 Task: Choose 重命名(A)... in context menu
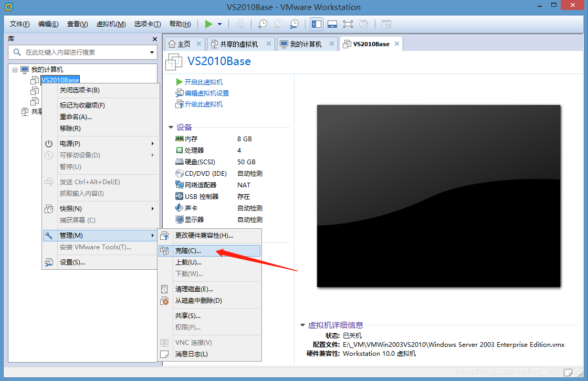coord(100,117)
